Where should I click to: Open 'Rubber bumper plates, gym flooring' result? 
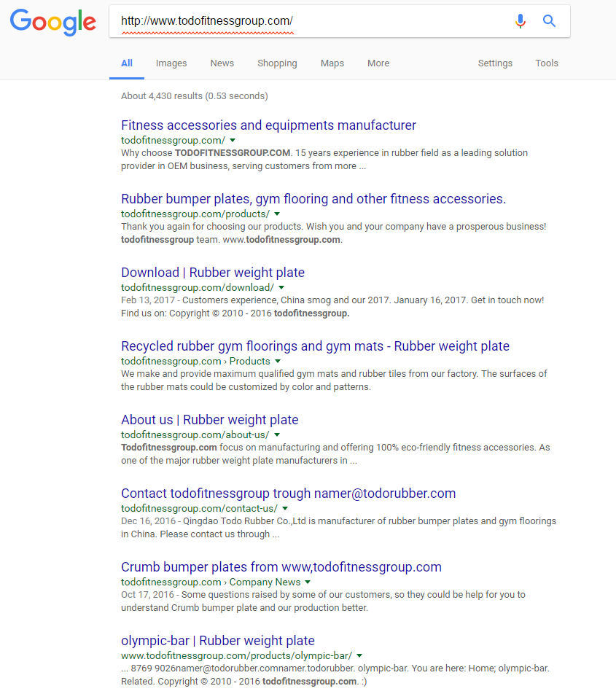coord(313,199)
